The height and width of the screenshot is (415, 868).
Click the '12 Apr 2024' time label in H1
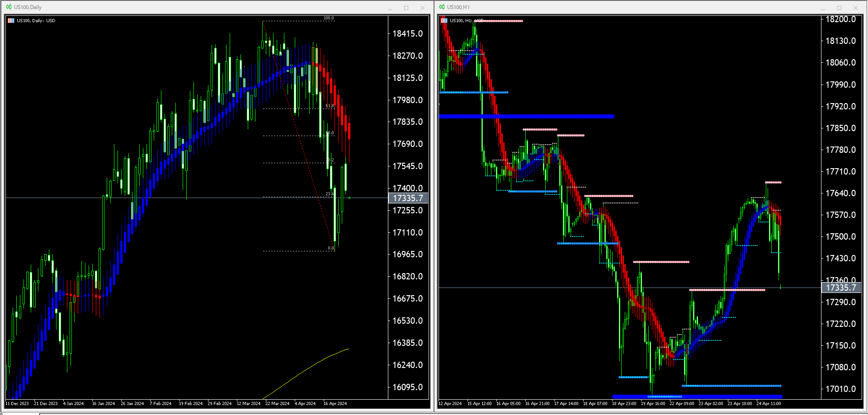coord(450,404)
